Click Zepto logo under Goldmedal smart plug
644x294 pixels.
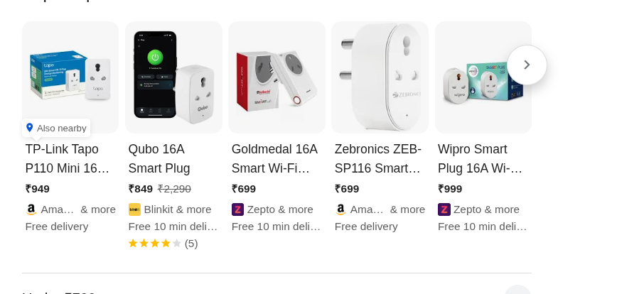point(237,209)
